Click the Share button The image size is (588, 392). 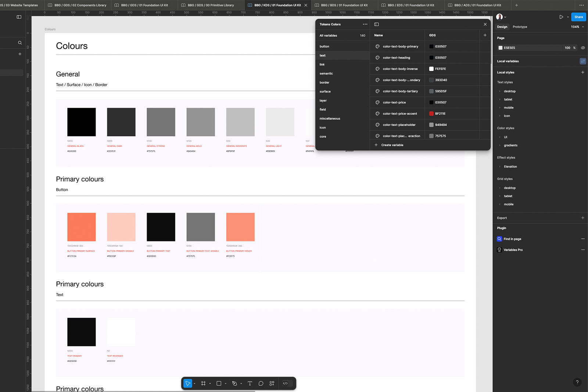click(578, 17)
